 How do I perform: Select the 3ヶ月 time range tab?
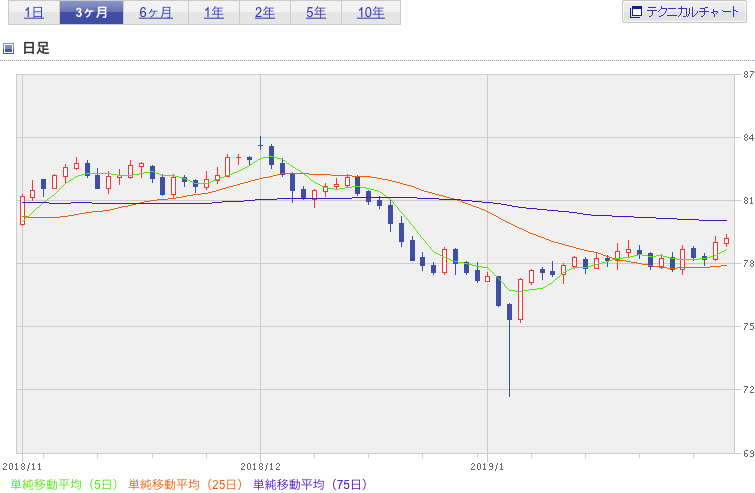click(x=91, y=13)
